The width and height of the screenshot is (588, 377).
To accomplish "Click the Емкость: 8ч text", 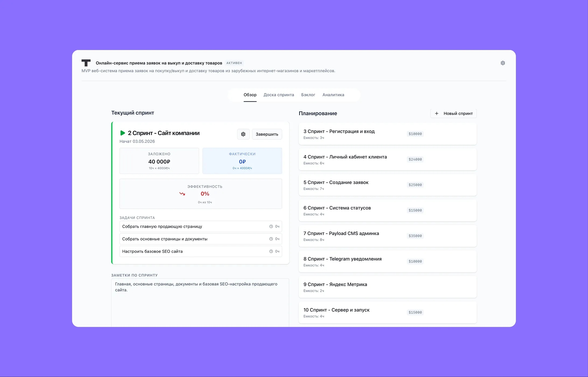I will tap(314, 240).
